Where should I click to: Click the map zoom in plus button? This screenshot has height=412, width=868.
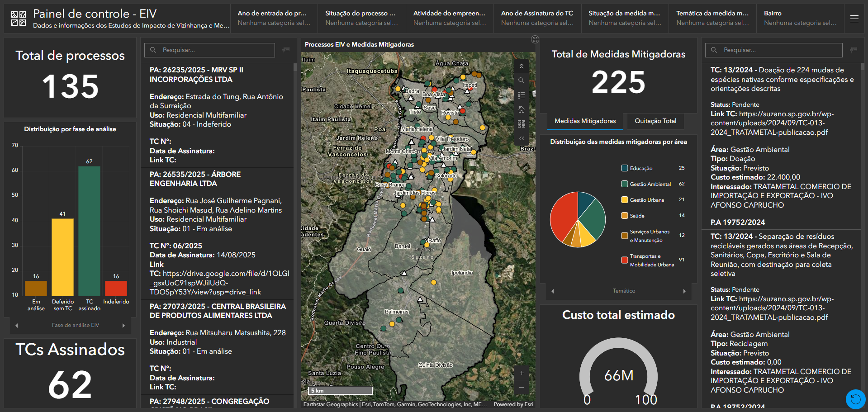tap(521, 373)
